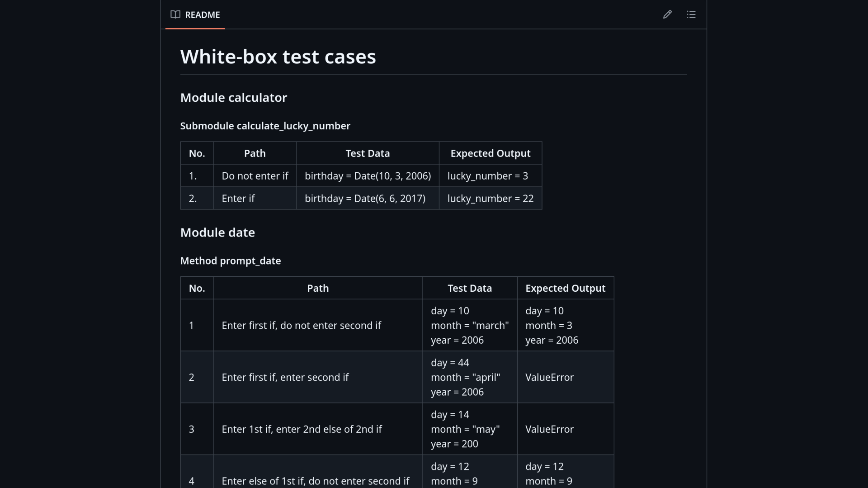Click the book icon beside README
The width and height of the screenshot is (868, 488).
175,14
